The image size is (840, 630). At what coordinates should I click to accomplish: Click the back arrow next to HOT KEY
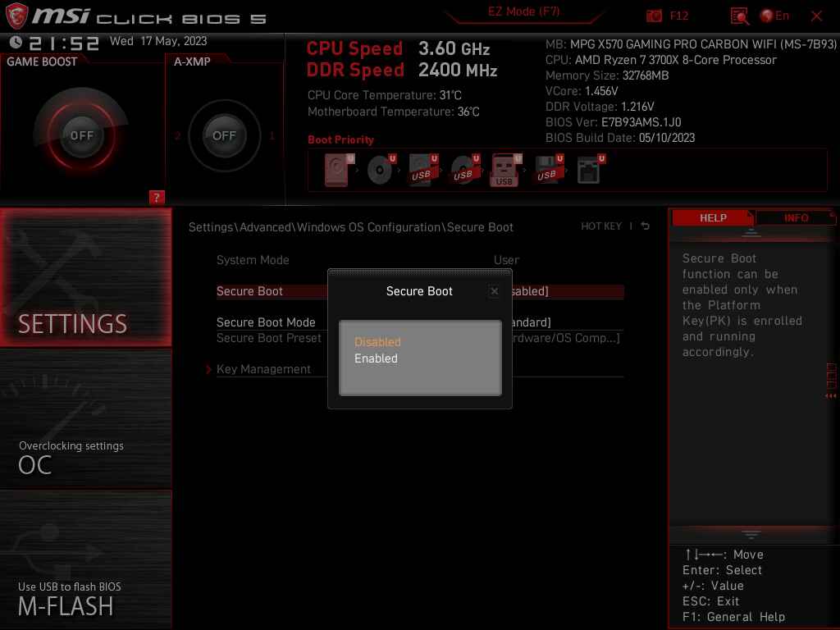(645, 226)
